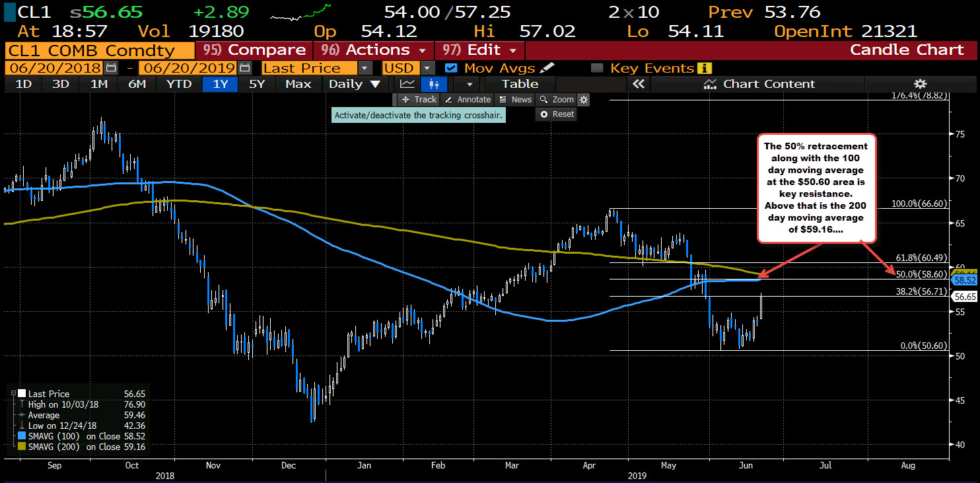Click the Table view button

pos(520,84)
